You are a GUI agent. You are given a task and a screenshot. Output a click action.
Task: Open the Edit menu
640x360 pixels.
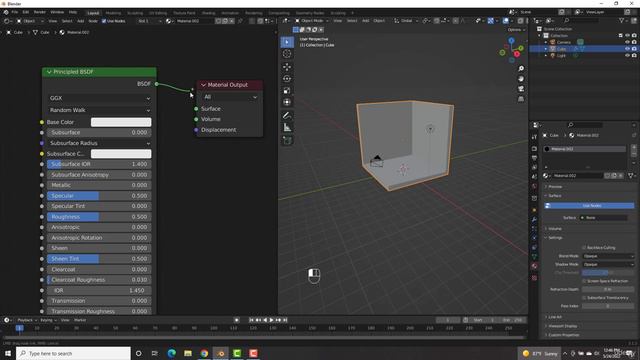point(26,12)
